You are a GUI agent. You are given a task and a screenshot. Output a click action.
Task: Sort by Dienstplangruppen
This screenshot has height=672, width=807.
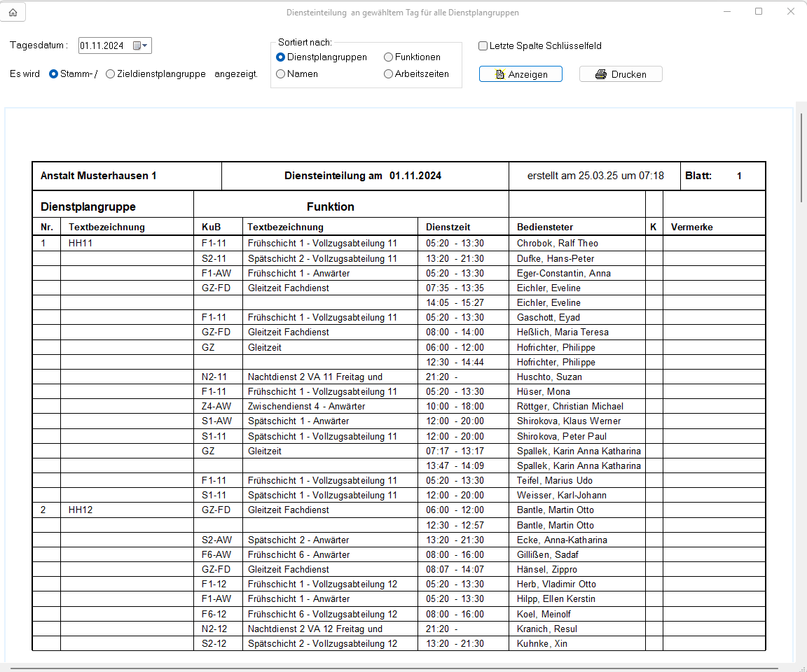[281, 57]
